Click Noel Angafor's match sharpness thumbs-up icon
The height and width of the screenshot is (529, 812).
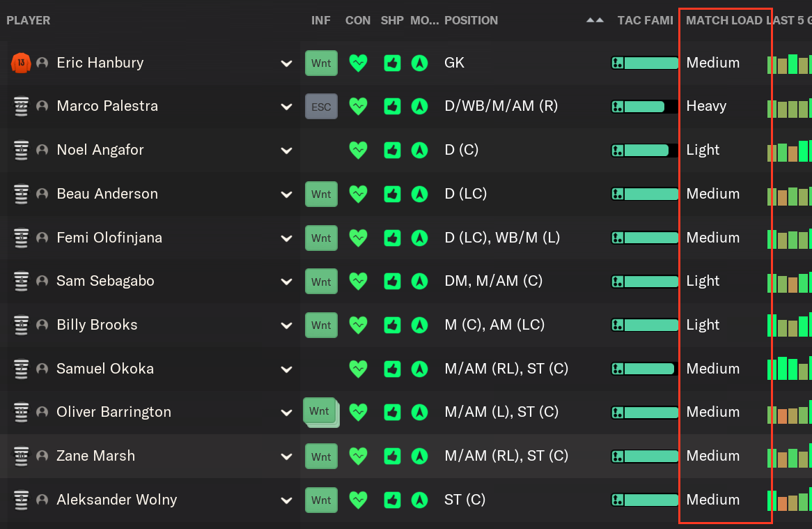pos(392,151)
